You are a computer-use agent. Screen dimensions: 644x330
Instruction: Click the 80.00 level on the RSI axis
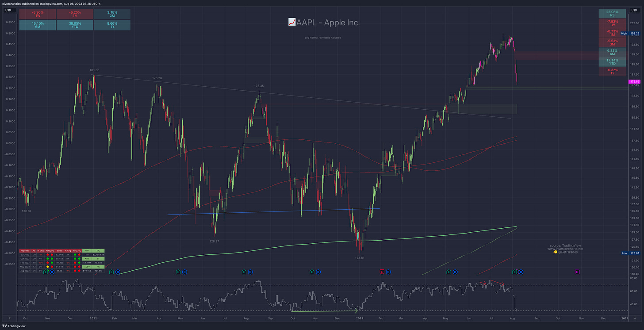point(634,279)
